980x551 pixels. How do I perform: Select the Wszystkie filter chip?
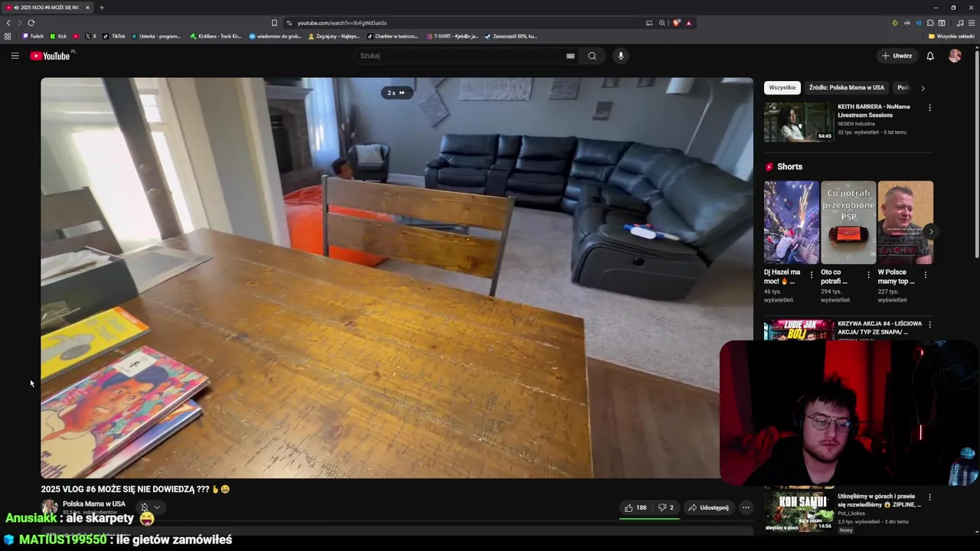[782, 87]
